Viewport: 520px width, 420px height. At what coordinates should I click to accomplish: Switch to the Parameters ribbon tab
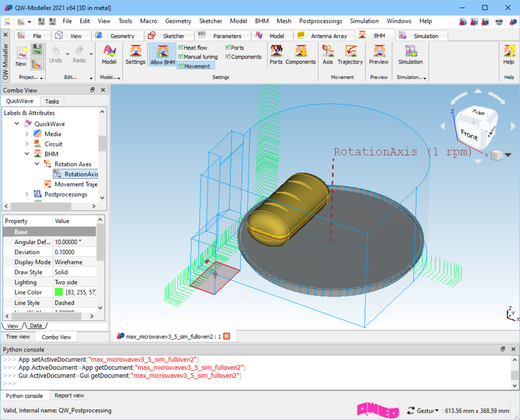(221, 36)
